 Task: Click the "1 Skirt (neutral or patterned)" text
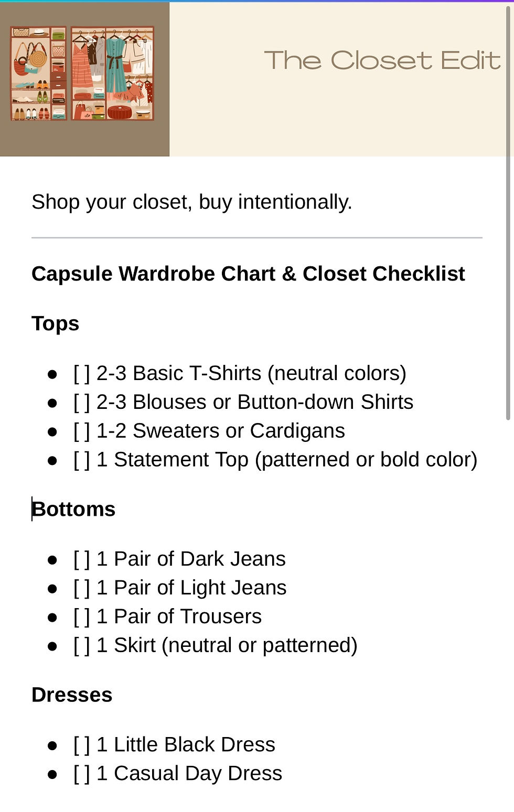point(227,645)
